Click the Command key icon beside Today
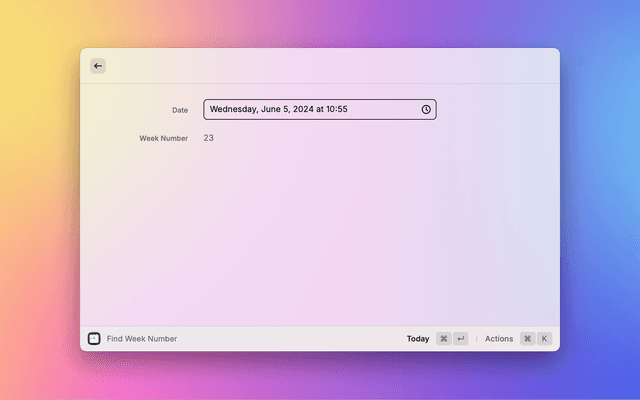 click(444, 339)
